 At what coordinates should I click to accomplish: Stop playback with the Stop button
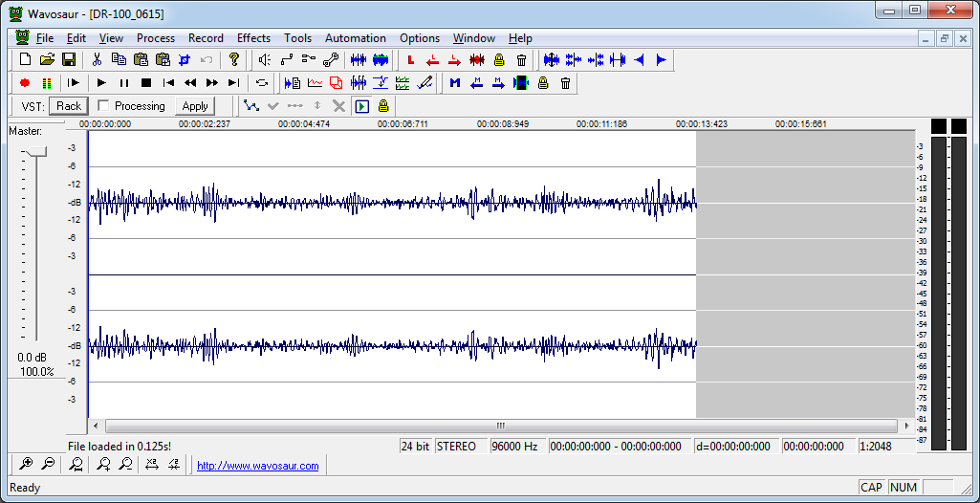[146, 83]
